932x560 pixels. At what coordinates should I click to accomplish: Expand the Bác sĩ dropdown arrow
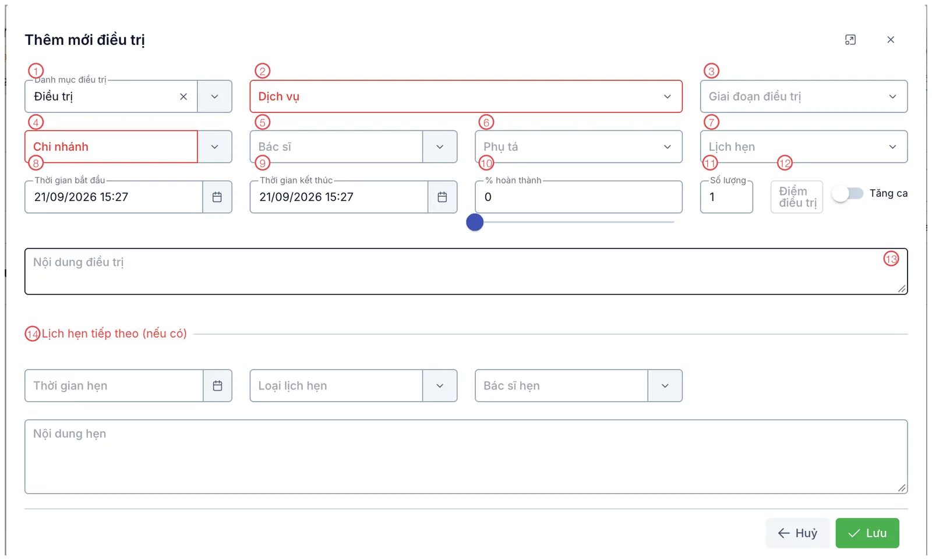pyautogui.click(x=440, y=147)
